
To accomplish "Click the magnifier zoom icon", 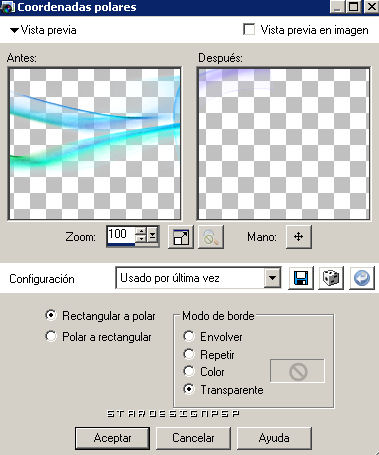I will coord(211,237).
